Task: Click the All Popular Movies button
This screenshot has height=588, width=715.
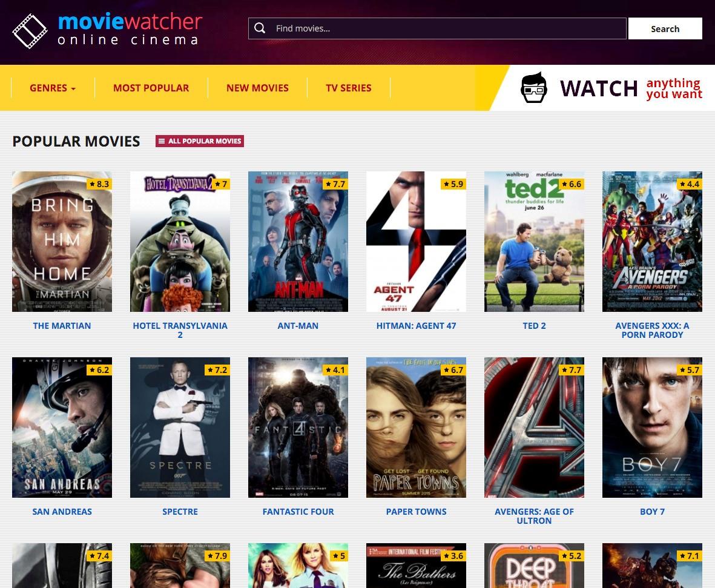Action: click(x=200, y=141)
